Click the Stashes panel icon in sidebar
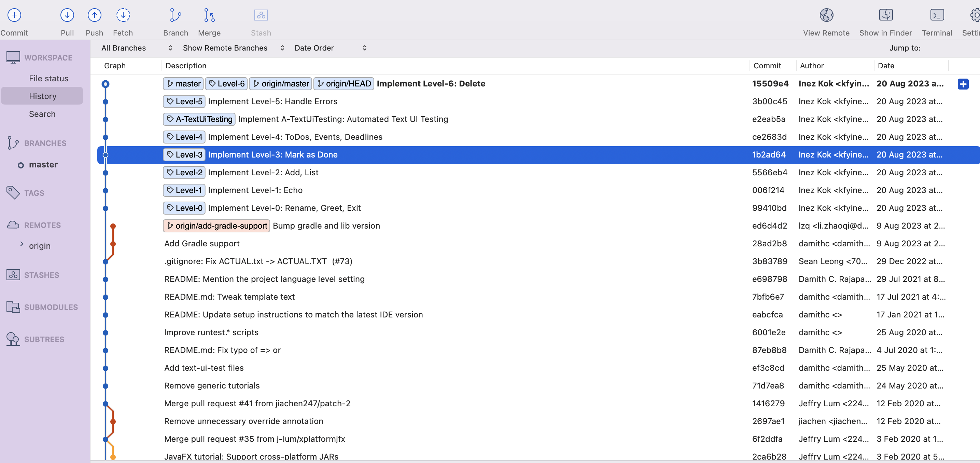Screen dimensions: 980x463 coord(13,275)
